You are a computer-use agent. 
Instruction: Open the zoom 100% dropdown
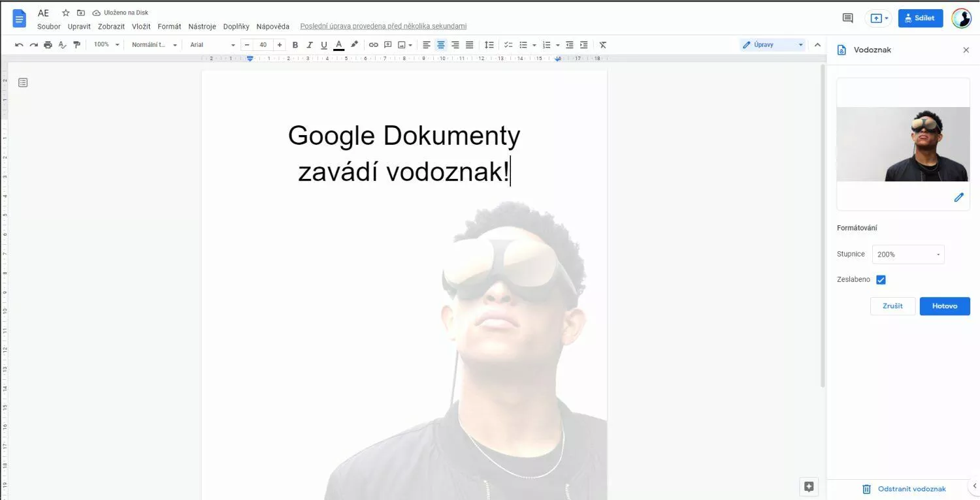[x=106, y=45]
